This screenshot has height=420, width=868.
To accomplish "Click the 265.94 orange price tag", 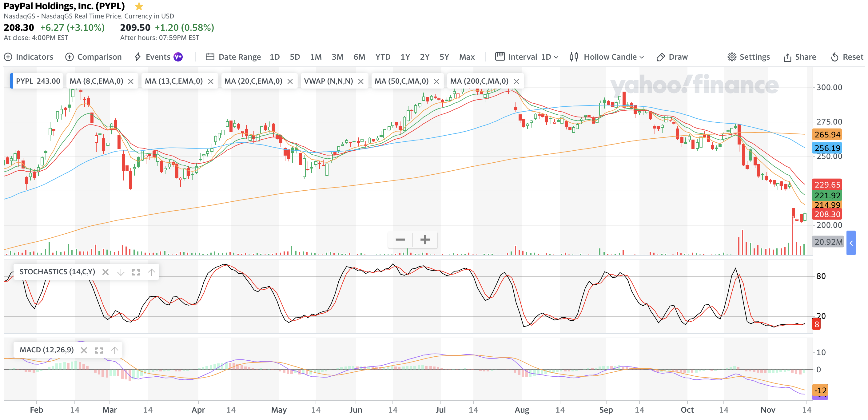I will [x=827, y=135].
